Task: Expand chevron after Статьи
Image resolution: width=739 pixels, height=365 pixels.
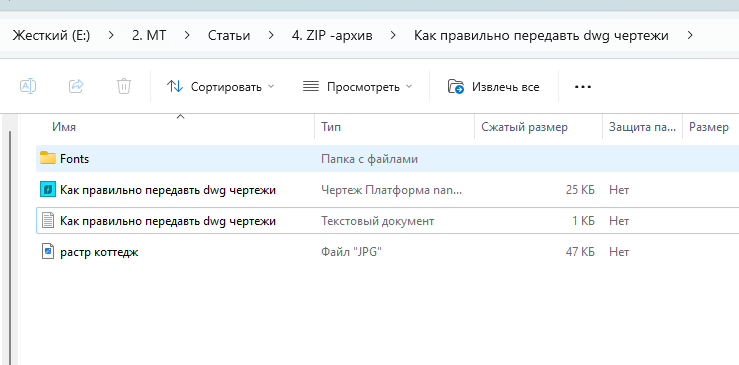Action: pos(271,35)
